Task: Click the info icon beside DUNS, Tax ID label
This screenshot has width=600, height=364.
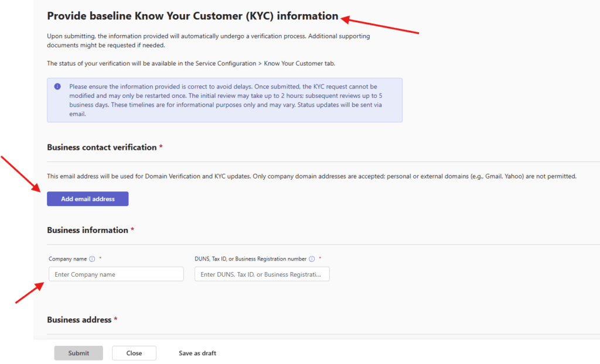Action: [312, 259]
